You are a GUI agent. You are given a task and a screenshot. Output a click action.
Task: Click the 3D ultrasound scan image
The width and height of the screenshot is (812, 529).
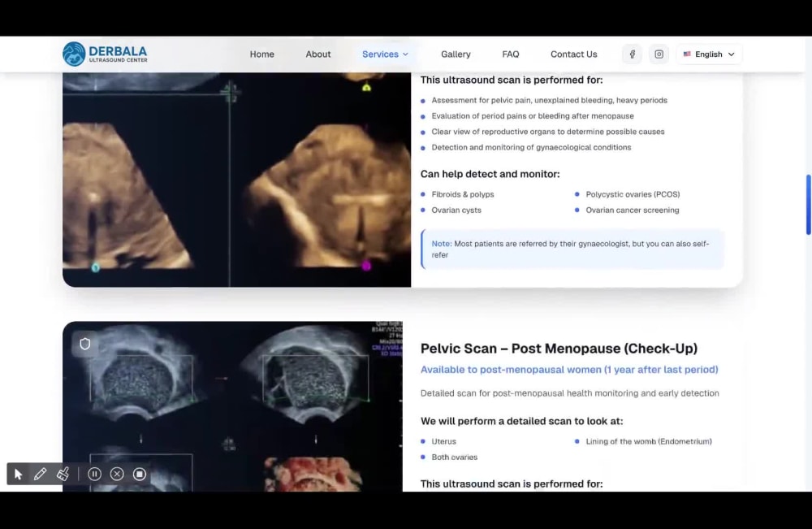pos(236,180)
